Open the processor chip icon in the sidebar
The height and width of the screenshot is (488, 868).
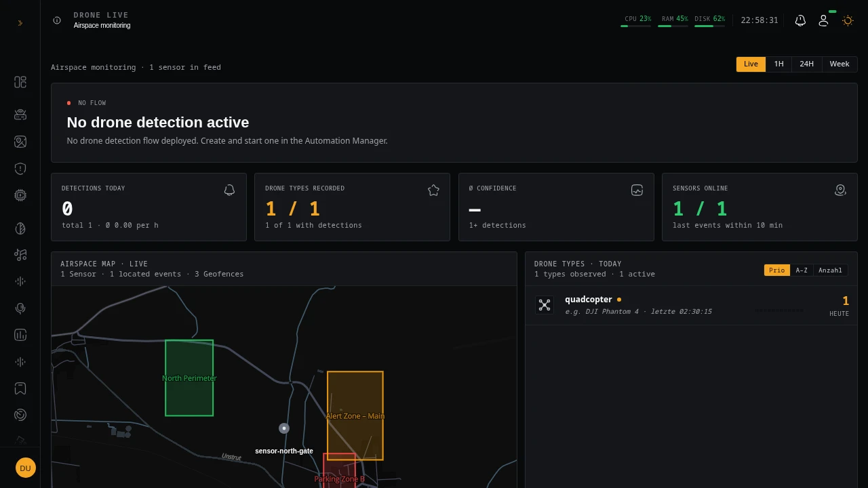[20, 195]
